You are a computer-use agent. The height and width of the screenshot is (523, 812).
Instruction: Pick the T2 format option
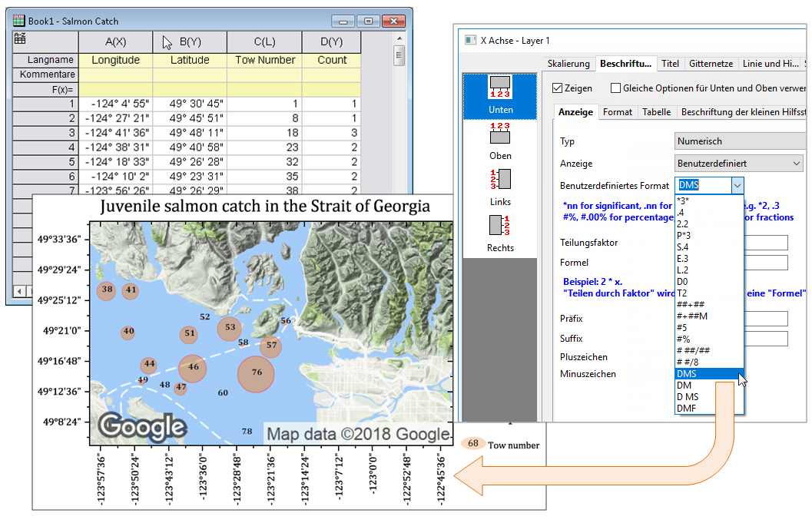coord(709,293)
